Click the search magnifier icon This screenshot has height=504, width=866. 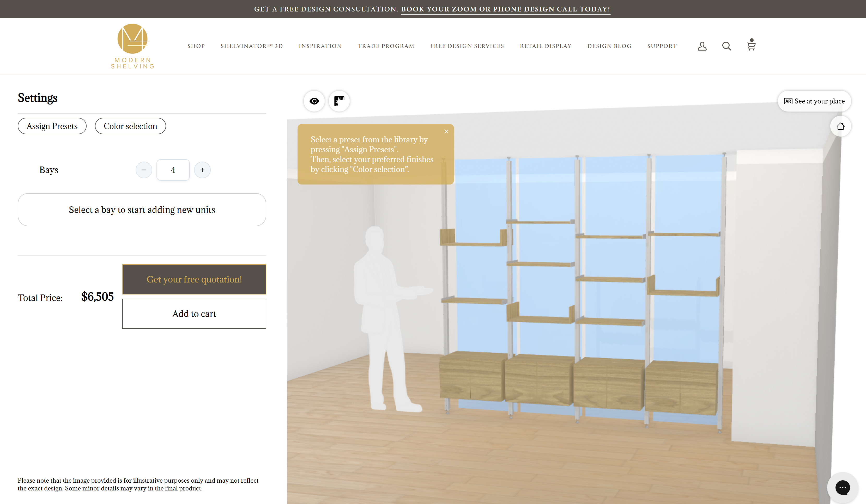[x=726, y=46]
